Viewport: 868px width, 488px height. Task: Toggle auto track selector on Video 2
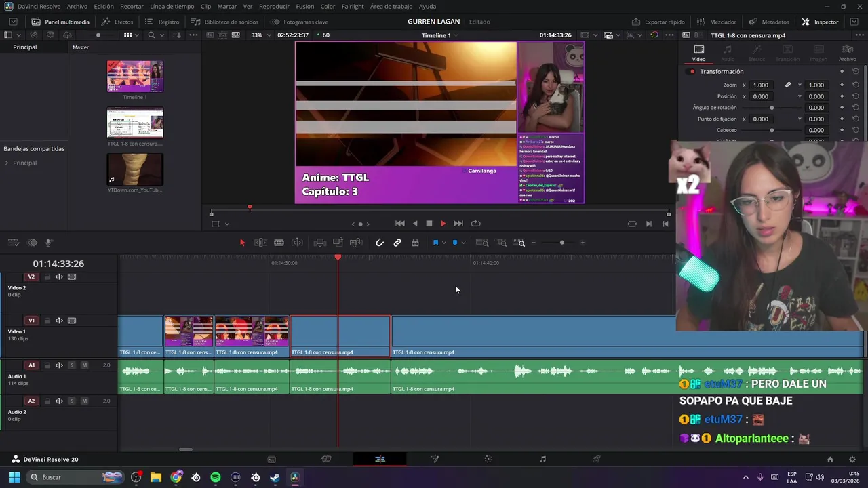[x=59, y=277]
